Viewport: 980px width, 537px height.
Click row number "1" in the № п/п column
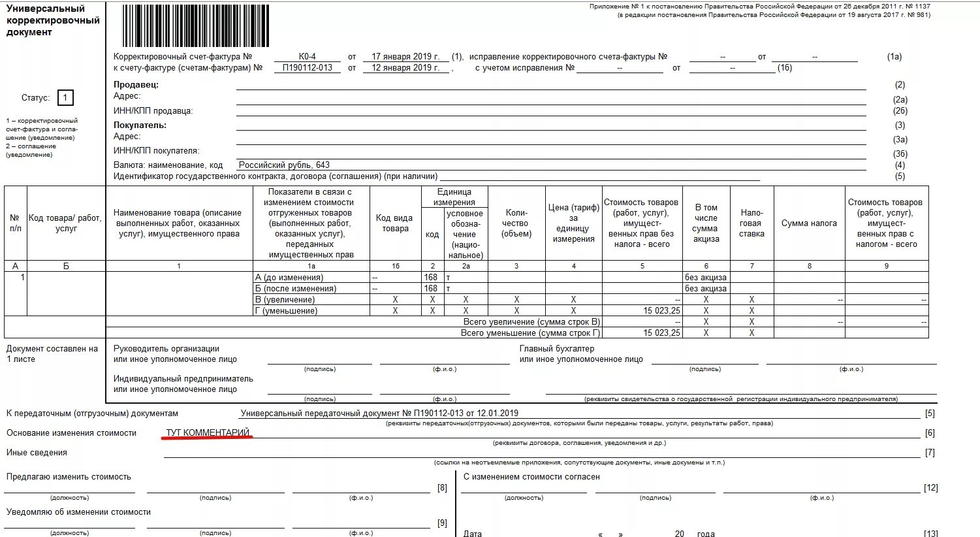pyautogui.click(x=23, y=278)
